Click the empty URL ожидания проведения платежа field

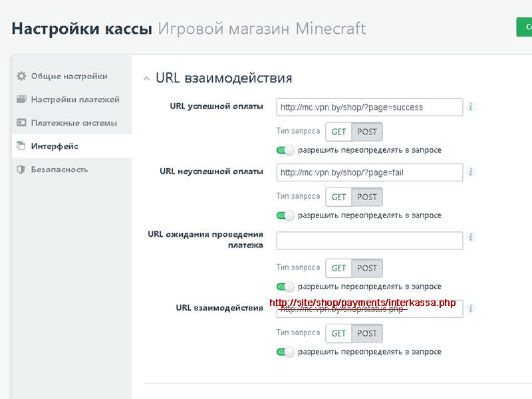tap(369, 240)
